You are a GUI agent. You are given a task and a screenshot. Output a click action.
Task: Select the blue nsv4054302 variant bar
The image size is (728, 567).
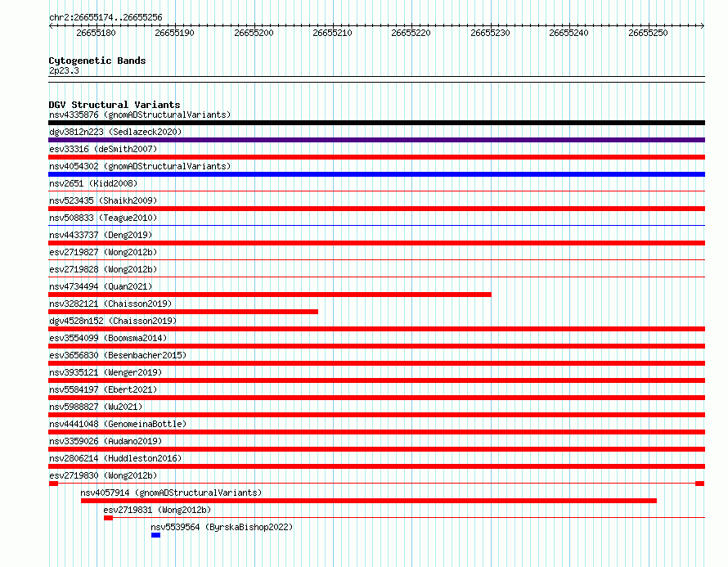[x=376, y=174]
